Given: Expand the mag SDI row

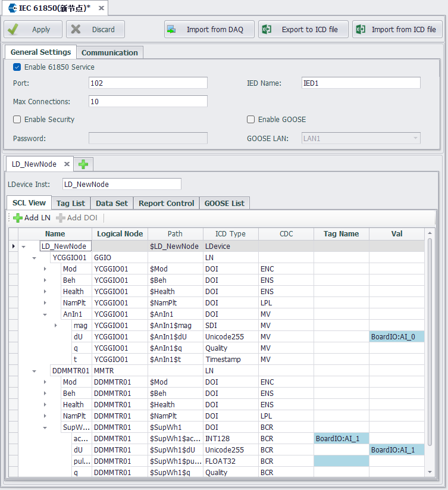Looking at the screenshot, I should point(56,326).
